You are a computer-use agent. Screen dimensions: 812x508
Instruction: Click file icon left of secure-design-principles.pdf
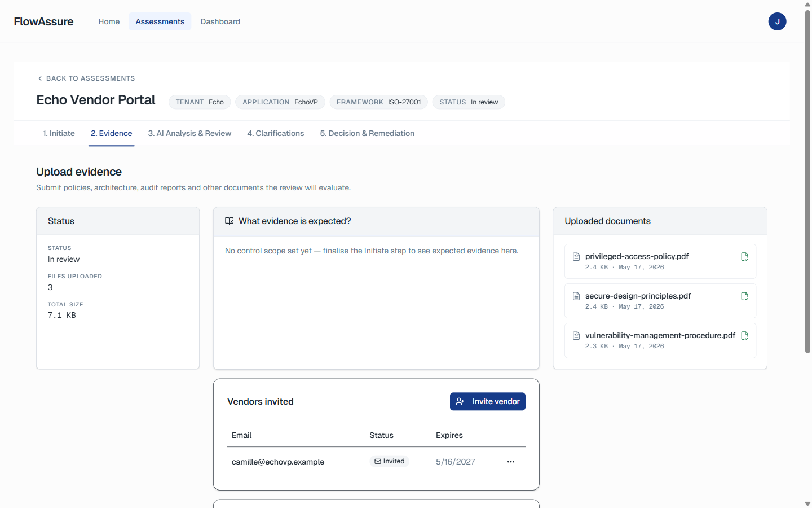576,296
